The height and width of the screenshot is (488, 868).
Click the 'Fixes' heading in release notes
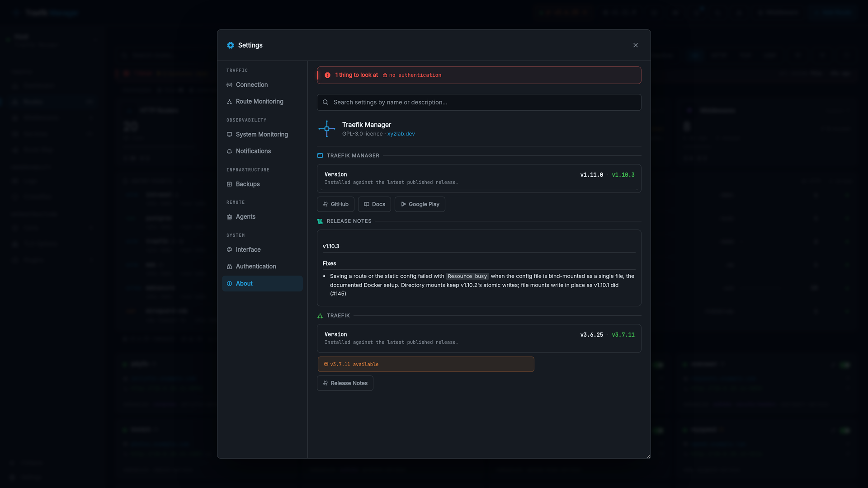coord(330,263)
